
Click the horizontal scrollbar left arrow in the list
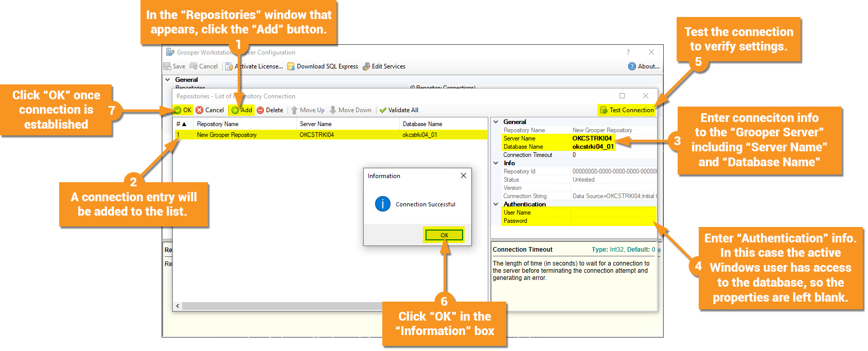(x=178, y=306)
